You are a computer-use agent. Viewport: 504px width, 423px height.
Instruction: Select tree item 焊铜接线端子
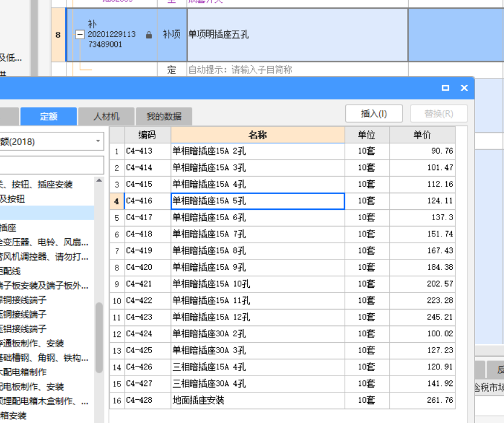click(x=23, y=300)
